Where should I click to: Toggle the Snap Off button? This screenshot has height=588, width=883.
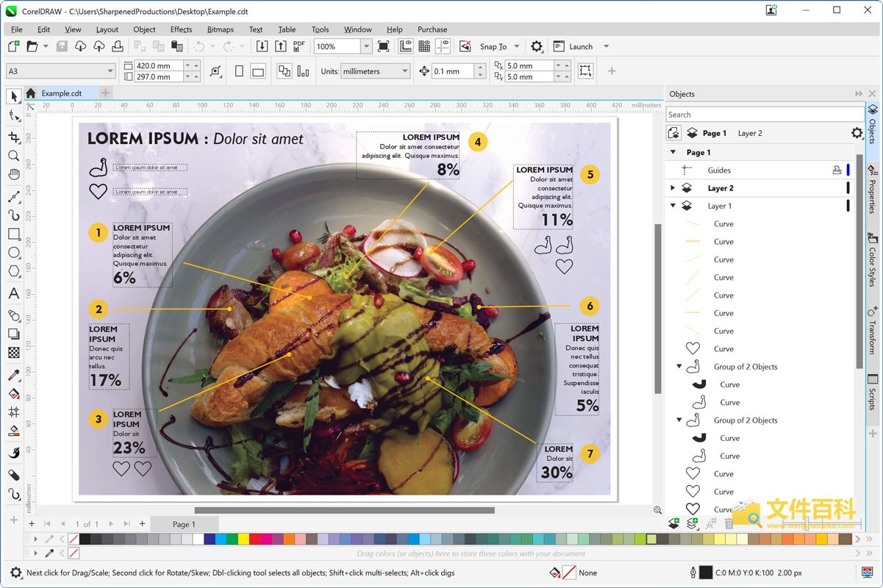point(465,46)
